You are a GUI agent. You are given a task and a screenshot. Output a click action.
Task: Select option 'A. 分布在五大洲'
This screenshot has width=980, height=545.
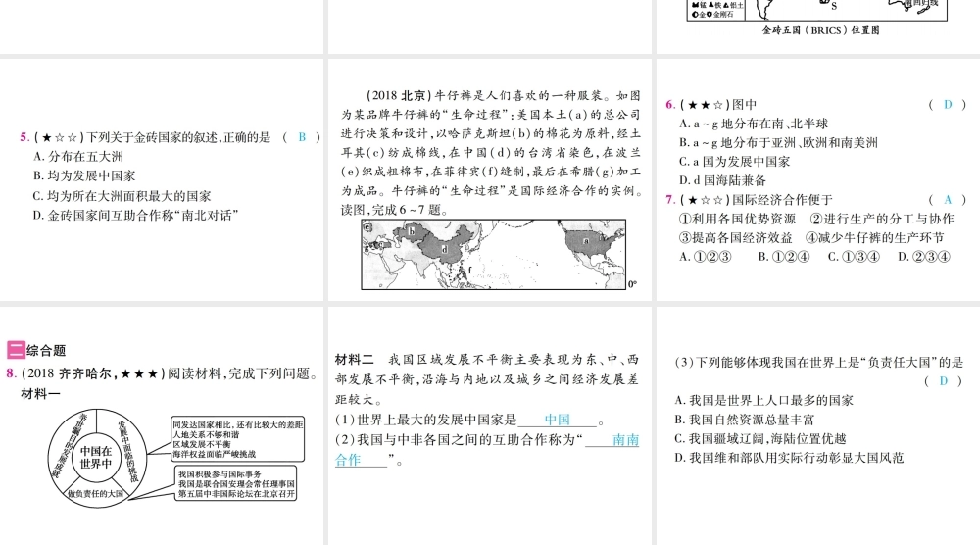click(x=78, y=157)
